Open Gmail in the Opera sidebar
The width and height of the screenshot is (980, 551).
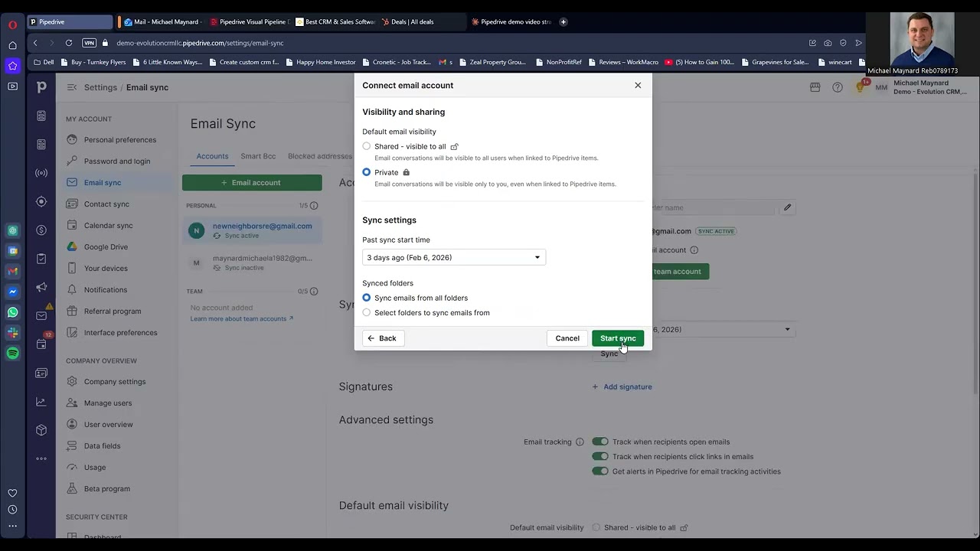tap(12, 271)
